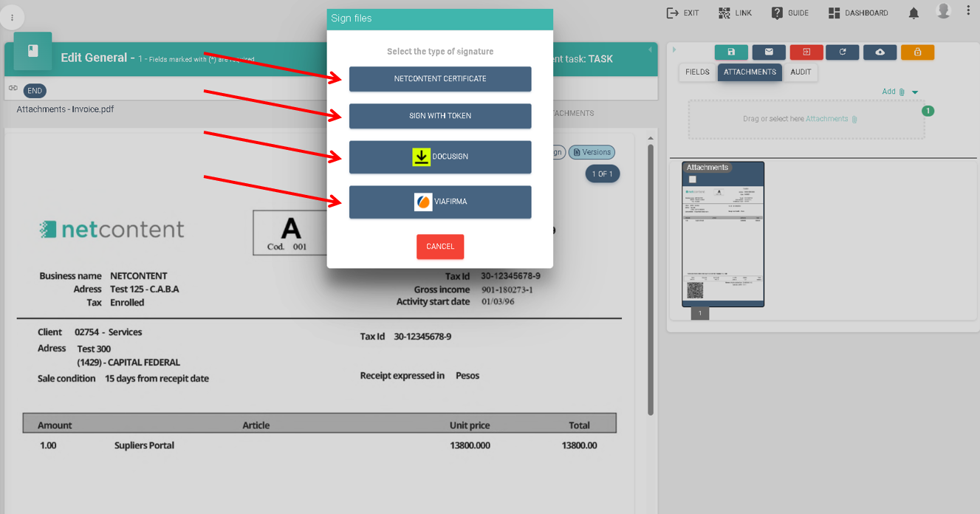Choose NetContent Certificate signature
The width and height of the screenshot is (980, 514).
click(x=440, y=79)
